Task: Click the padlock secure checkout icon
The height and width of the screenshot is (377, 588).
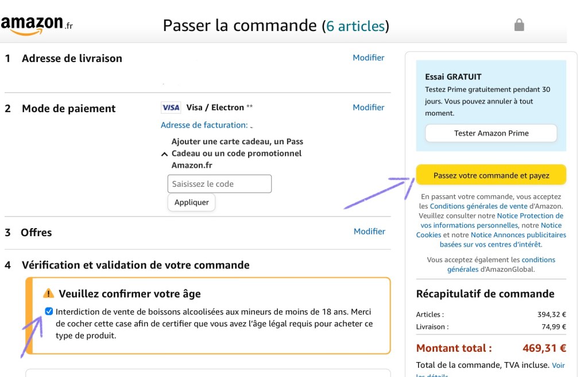Action: pos(519,25)
